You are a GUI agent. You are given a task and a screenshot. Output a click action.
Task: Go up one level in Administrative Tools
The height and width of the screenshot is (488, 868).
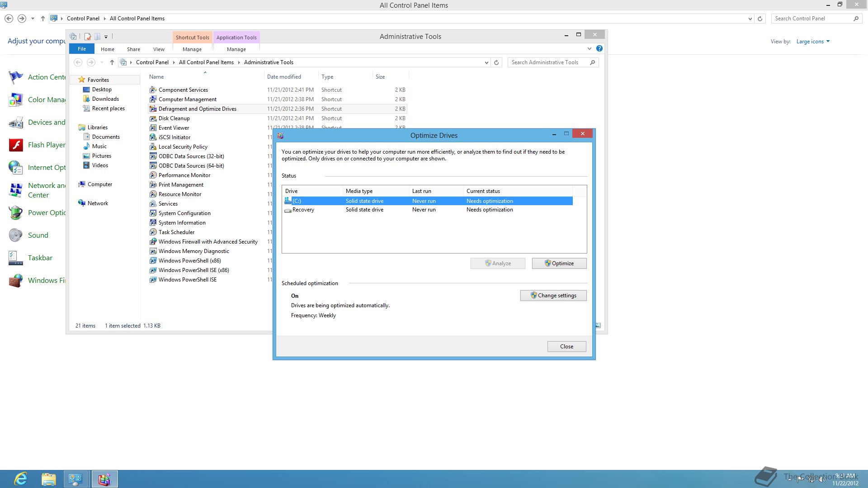112,62
